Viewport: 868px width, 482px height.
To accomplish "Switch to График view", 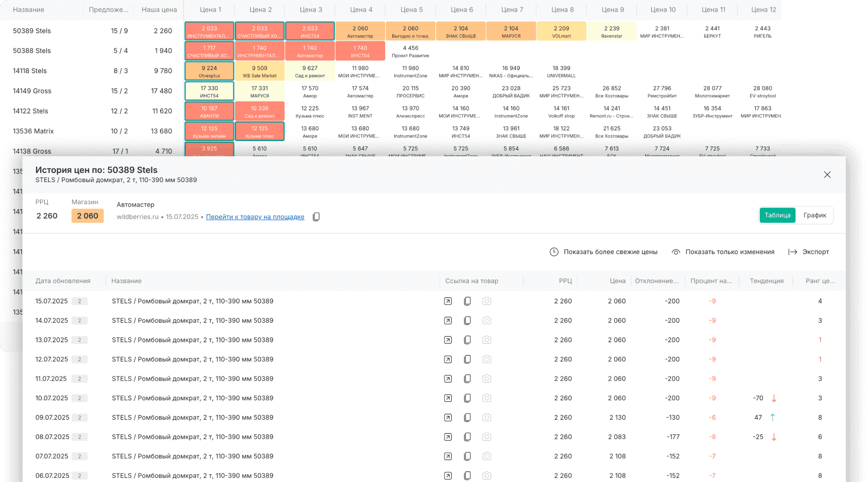I will [x=814, y=215].
